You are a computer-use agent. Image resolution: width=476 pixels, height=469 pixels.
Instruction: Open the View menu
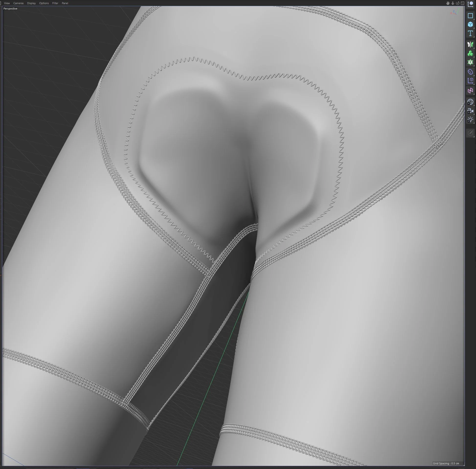pos(7,3)
